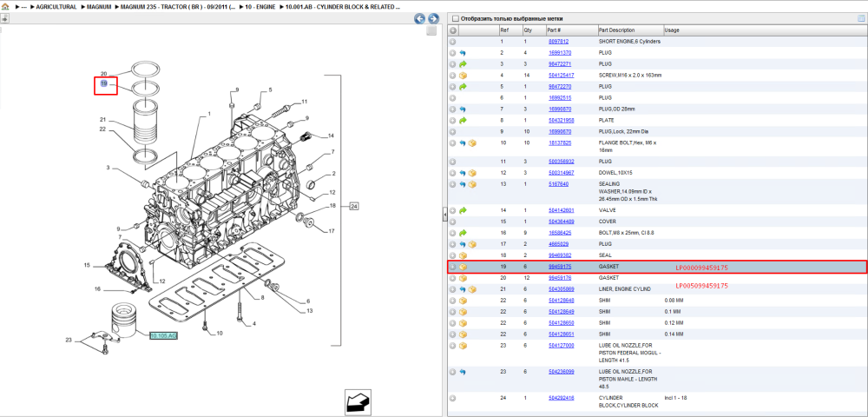Open part number link 504305869
This screenshot has width=868, height=417.
pyautogui.click(x=562, y=289)
